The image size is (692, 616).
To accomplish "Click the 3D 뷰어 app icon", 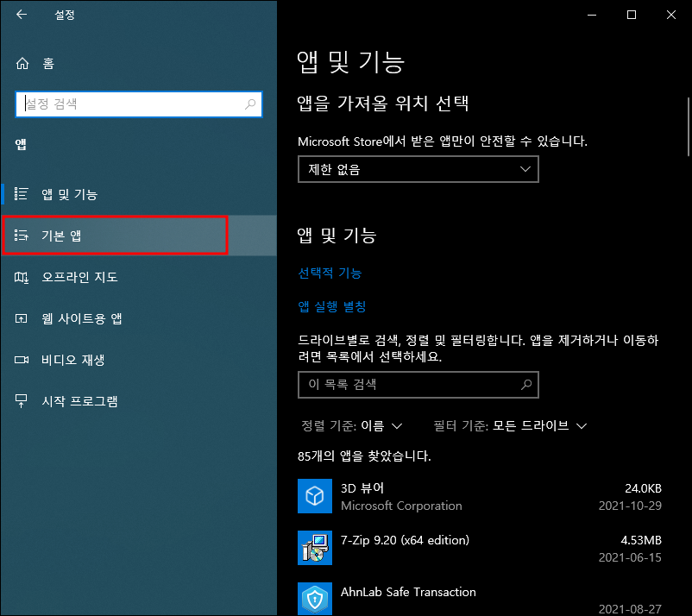I will coord(314,497).
